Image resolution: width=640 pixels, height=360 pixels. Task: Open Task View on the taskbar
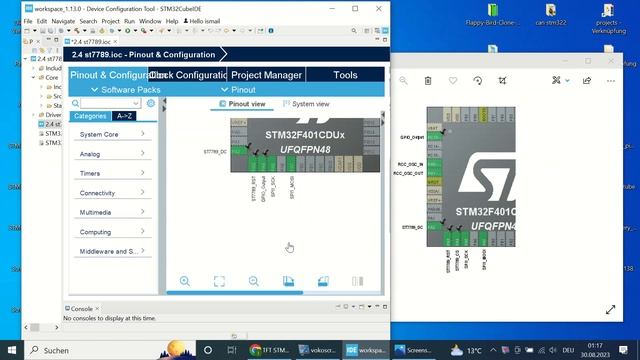232,350
